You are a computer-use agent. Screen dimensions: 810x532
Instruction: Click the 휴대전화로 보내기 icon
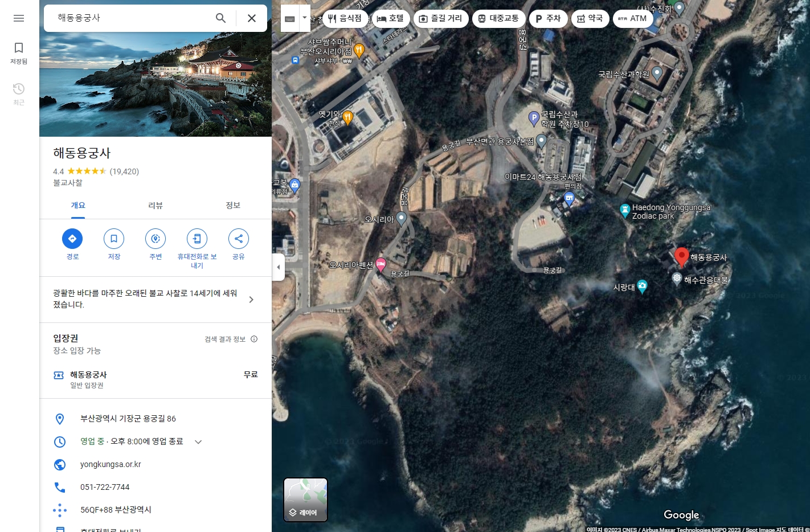pyautogui.click(x=197, y=239)
